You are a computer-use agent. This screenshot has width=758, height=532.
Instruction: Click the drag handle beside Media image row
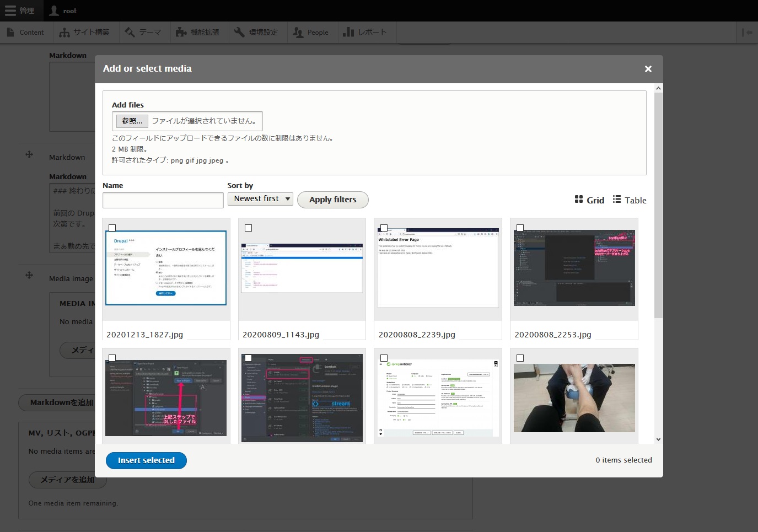click(29, 275)
